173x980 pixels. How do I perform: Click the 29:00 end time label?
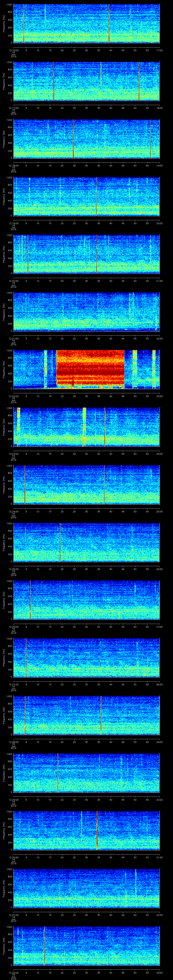pos(159,742)
